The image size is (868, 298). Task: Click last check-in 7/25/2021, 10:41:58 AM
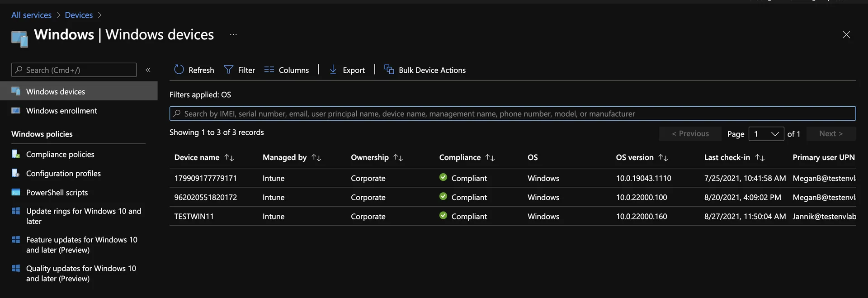coord(745,178)
